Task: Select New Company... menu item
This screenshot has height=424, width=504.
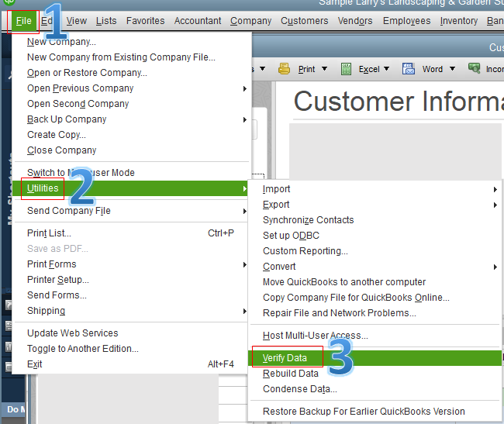Action: tap(132, 42)
